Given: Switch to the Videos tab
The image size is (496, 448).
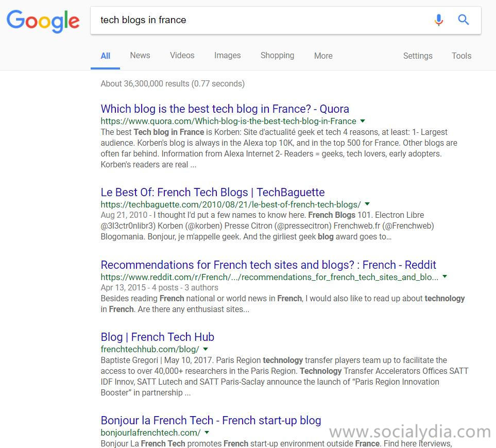Looking at the screenshot, I should coord(182,55).
